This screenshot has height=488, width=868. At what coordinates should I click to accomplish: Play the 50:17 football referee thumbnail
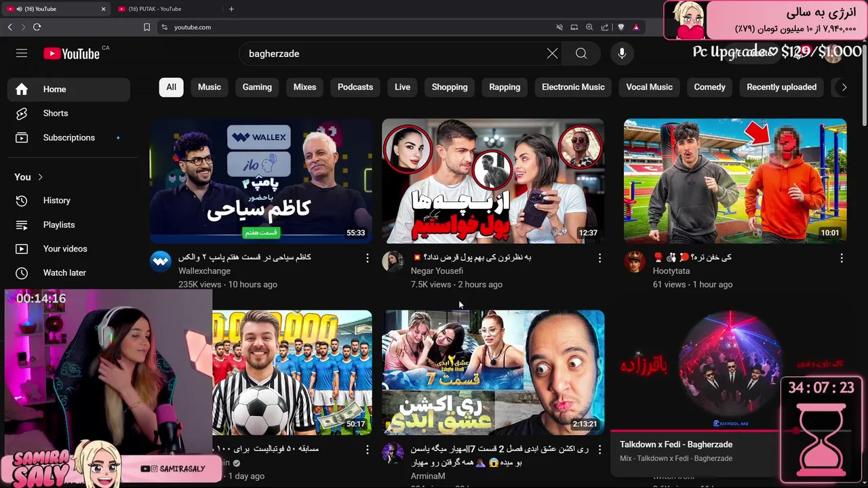292,373
